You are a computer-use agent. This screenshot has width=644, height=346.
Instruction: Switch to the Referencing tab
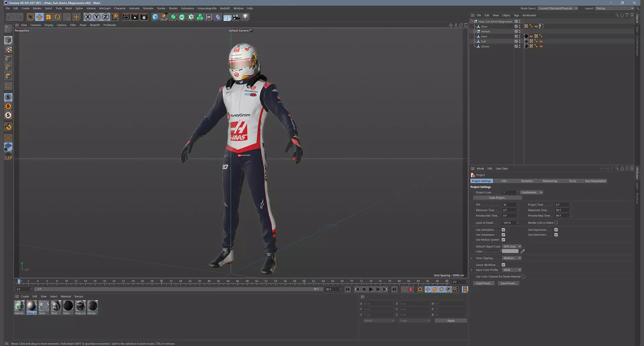[550, 181]
